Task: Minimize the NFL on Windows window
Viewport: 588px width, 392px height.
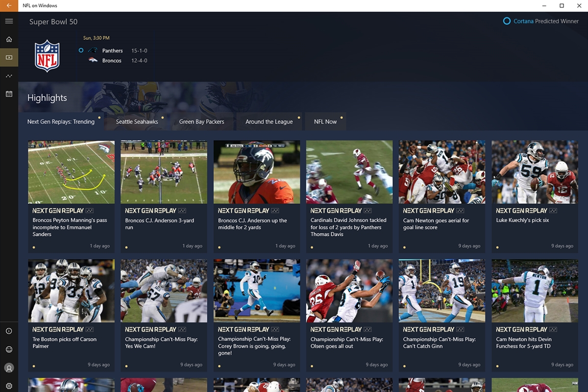Action: pyautogui.click(x=545, y=6)
